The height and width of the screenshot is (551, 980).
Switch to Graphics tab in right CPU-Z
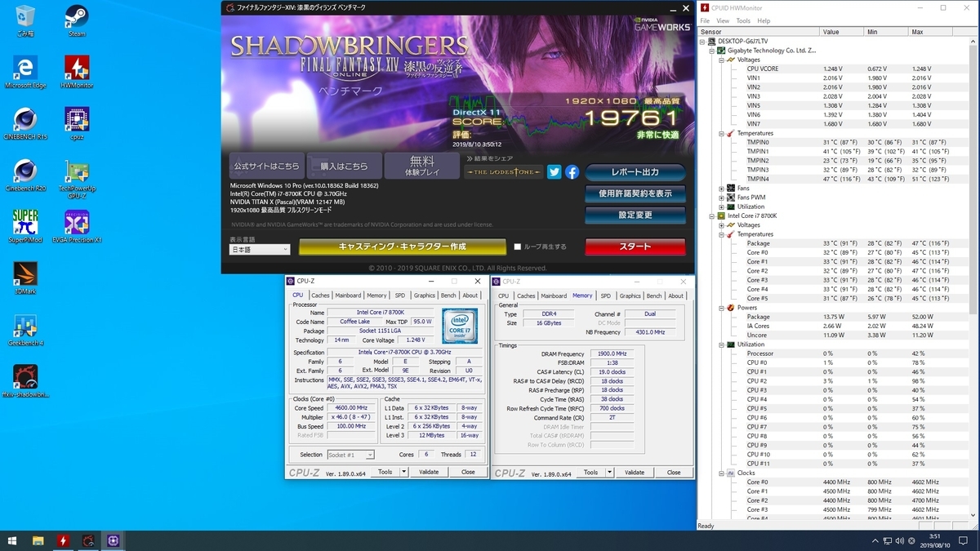pos(630,295)
